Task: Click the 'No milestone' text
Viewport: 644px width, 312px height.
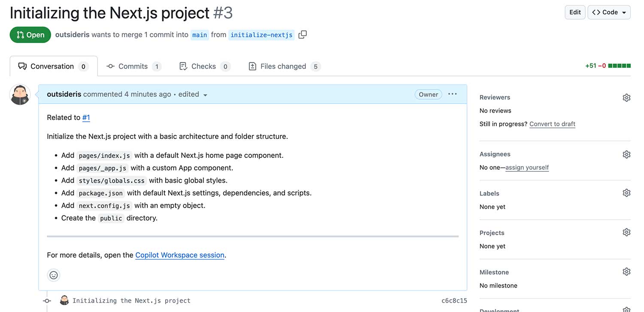Action: (498, 285)
